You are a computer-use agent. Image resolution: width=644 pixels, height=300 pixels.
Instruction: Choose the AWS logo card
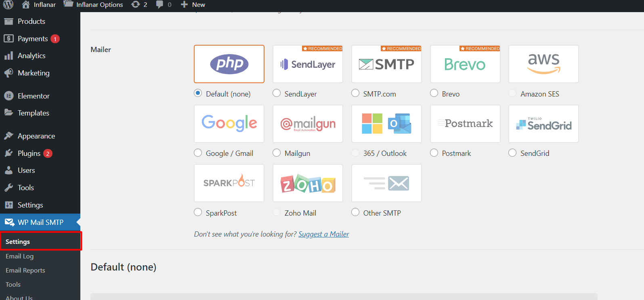point(543,64)
